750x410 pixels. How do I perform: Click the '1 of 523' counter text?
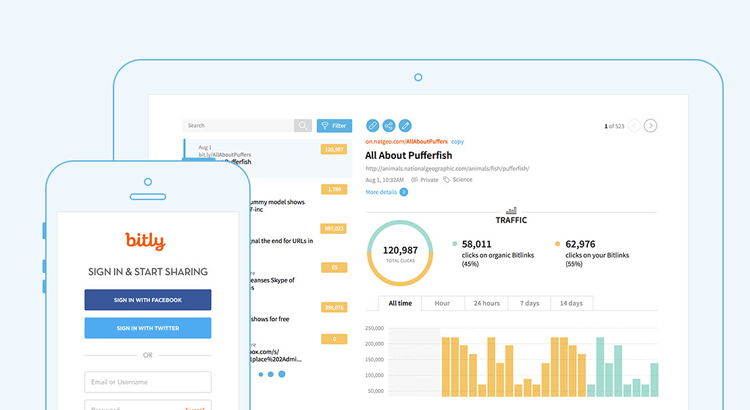pyautogui.click(x=614, y=126)
